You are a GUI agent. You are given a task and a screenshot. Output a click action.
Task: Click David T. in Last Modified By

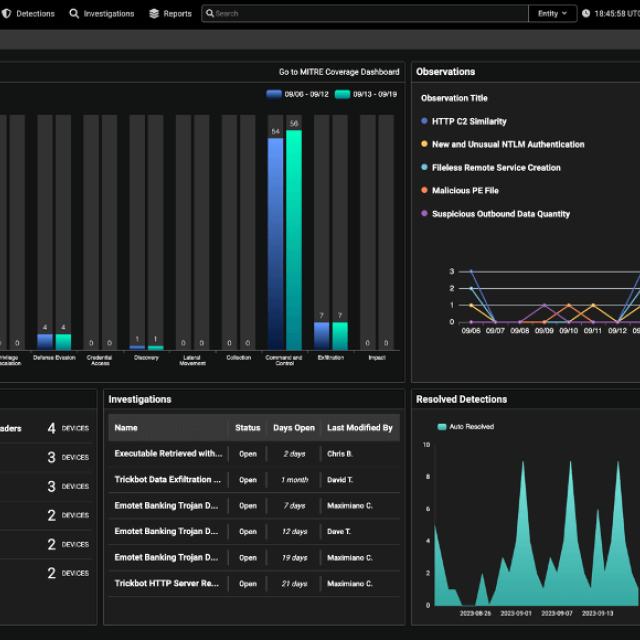(340, 480)
